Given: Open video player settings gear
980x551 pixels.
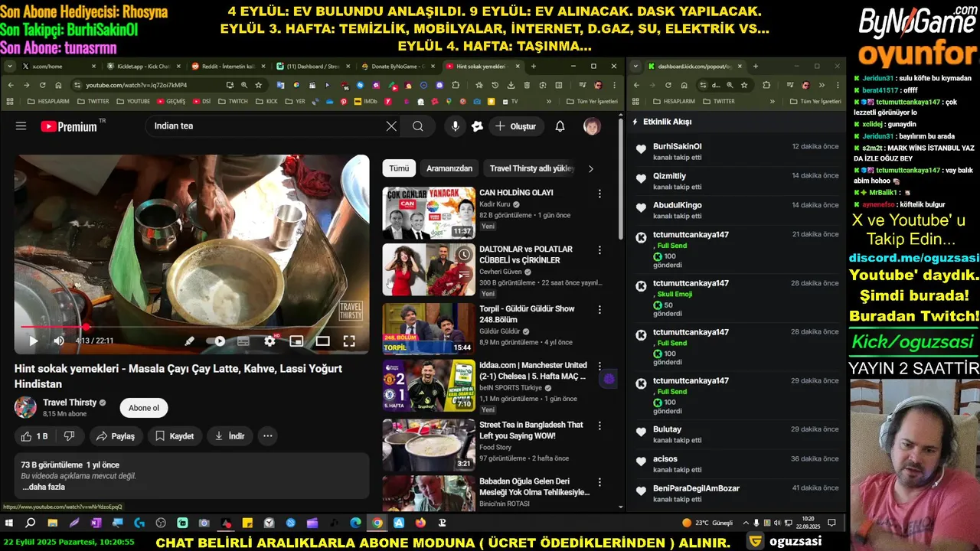Looking at the screenshot, I should [x=269, y=341].
